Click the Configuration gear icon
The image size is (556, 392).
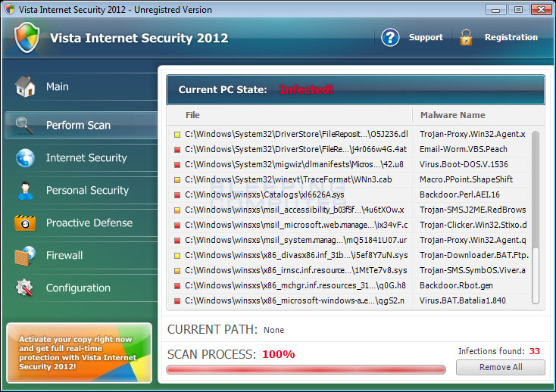[24, 288]
